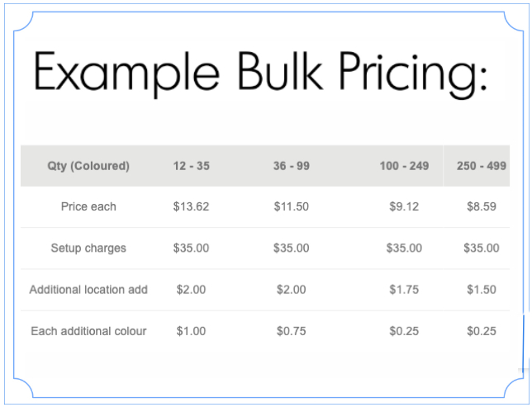
Task: Click the $1.75 additional location cell
Action: click(x=404, y=290)
